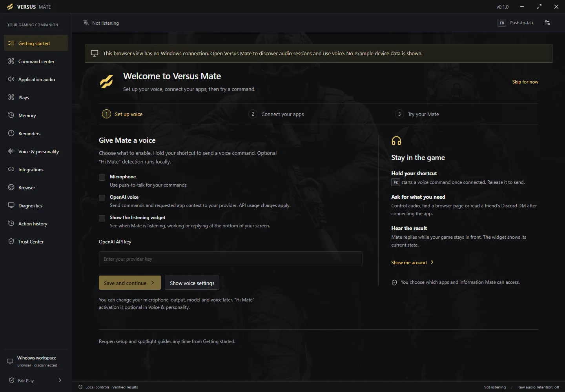Click the Reminders clock icon
This screenshot has height=392, width=565.
(x=11, y=133)
